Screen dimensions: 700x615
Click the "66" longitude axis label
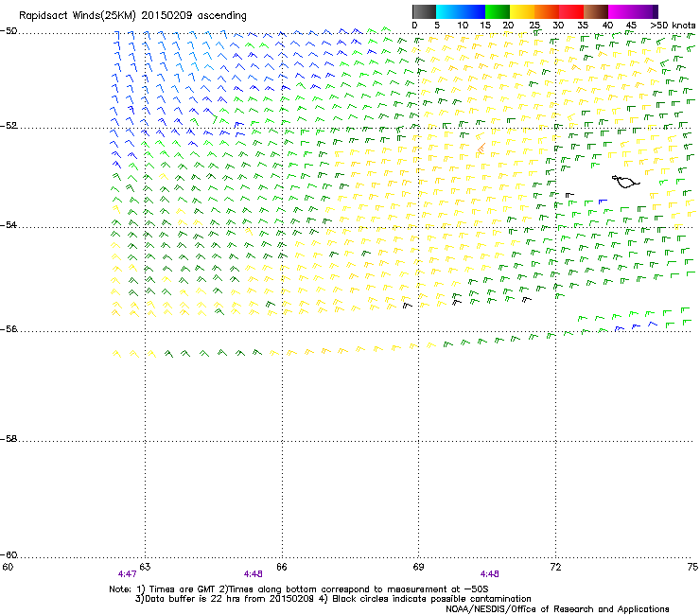click(282, 567)
